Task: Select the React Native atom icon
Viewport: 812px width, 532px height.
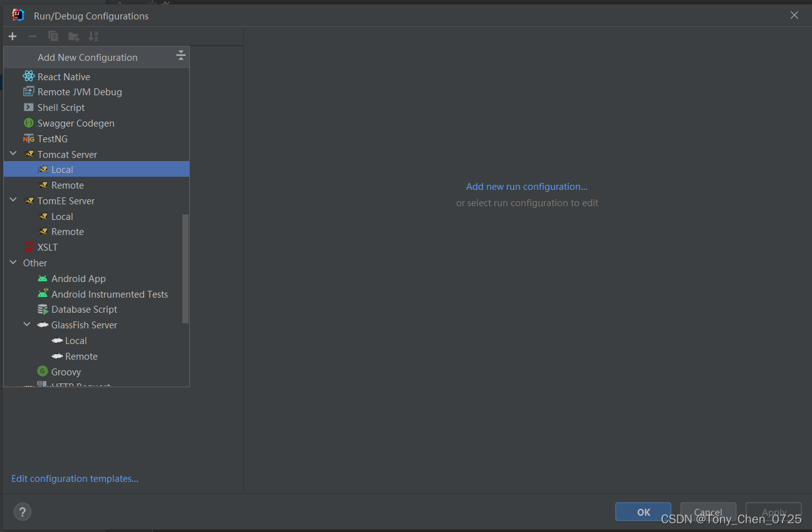Action: click(29, 76)
